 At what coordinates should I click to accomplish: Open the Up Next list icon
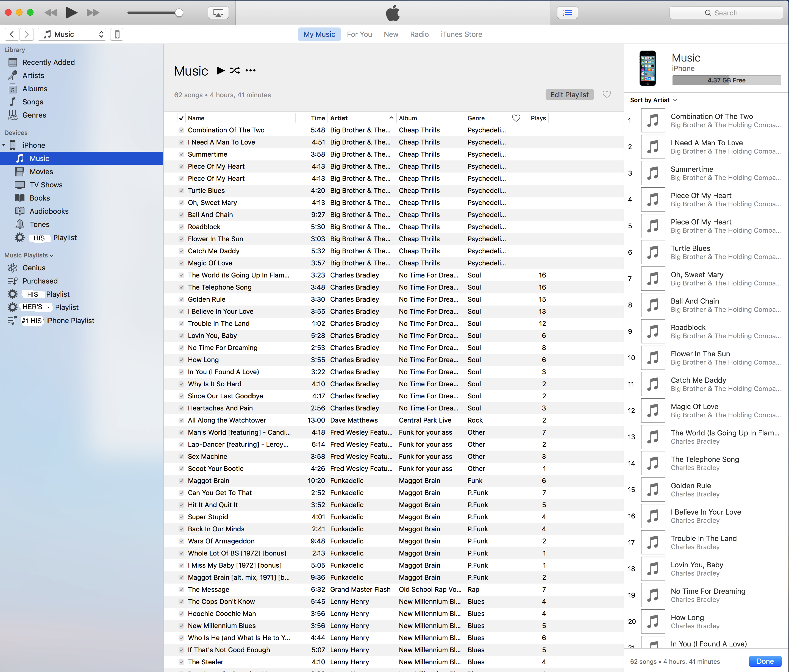[567, 13]
